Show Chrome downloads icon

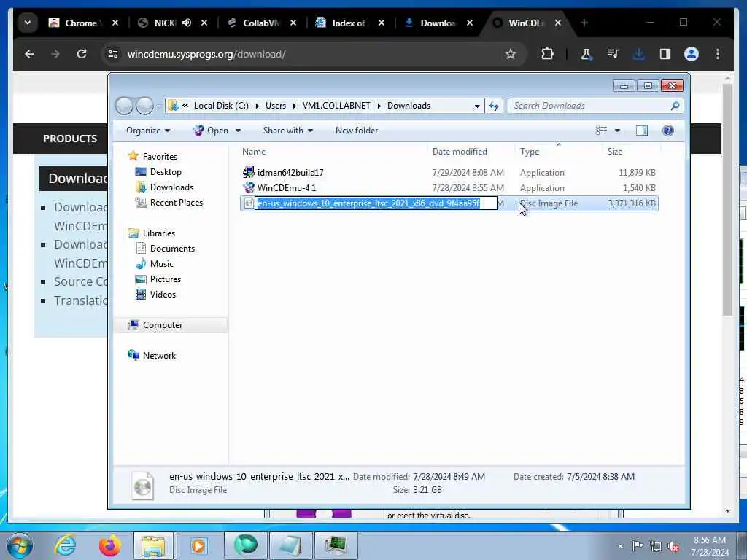pos(639,54)
